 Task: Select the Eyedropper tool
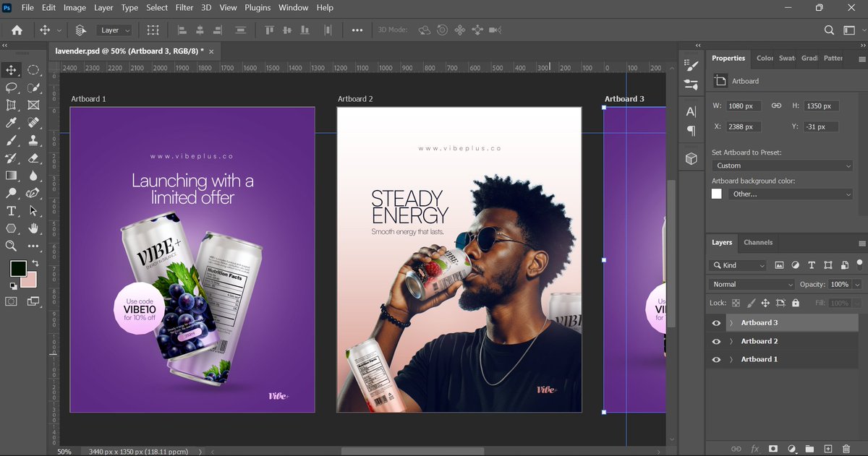click(12, 123)
